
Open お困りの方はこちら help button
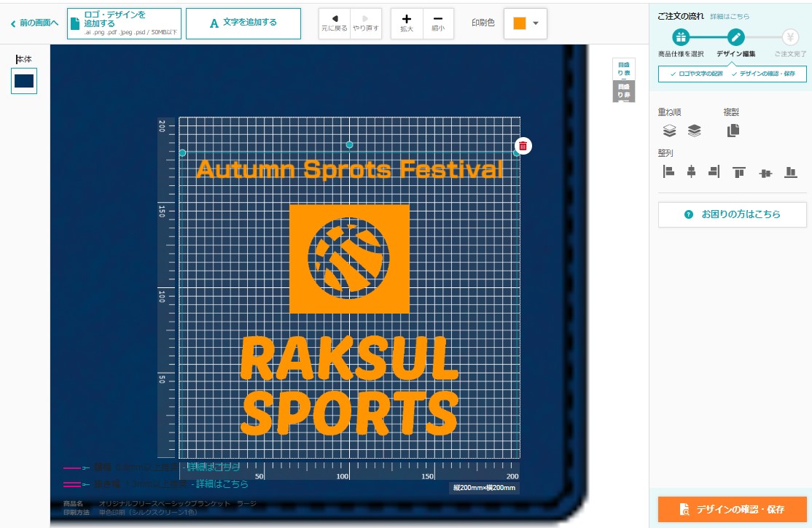pos(733,214)
